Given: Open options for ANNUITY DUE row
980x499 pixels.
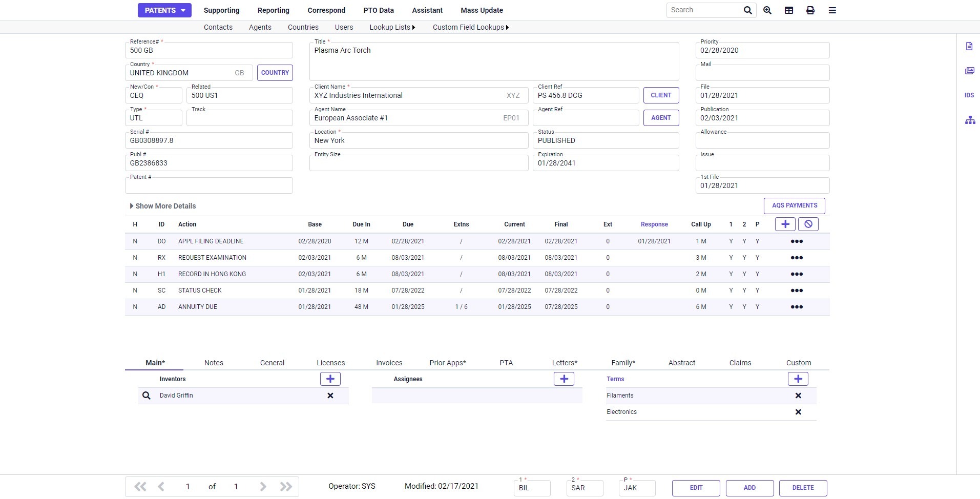Looking at the screenshot, I should tap(797, 307).
